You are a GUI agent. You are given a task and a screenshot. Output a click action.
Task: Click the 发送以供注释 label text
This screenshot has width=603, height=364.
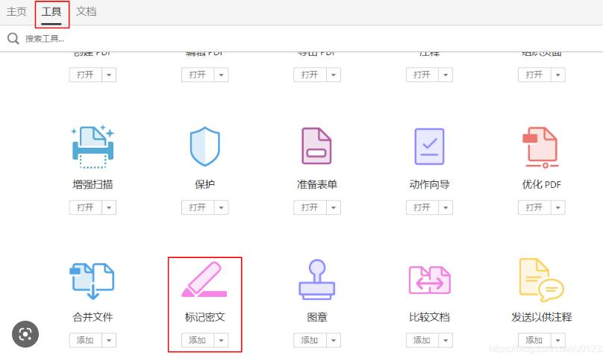[x=542, y=317]
